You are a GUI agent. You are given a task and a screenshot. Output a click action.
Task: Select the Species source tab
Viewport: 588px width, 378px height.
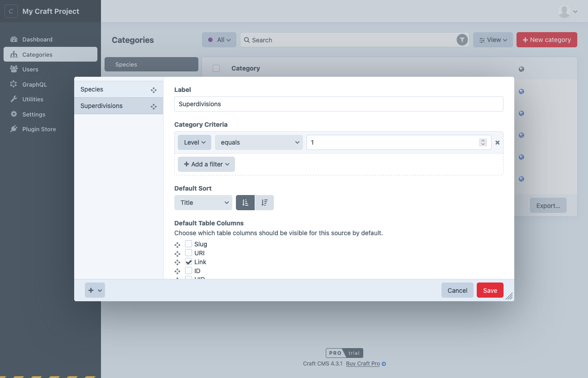[x=92, y=89]
